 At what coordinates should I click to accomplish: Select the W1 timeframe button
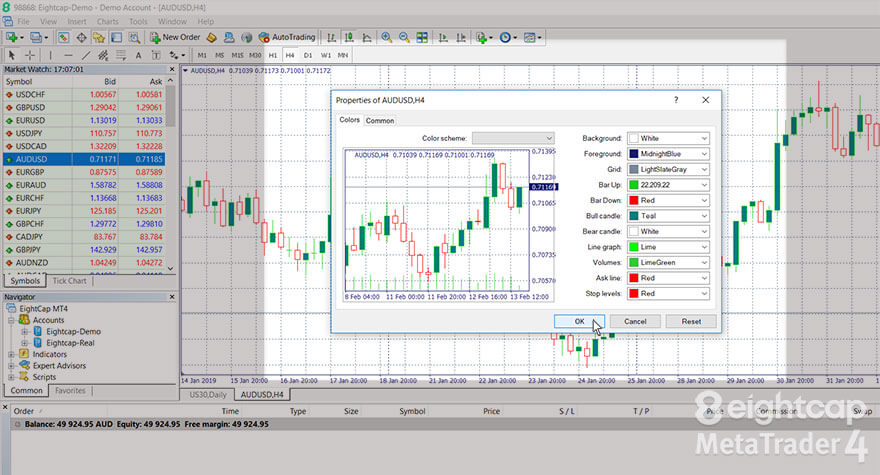coord(326,55)
